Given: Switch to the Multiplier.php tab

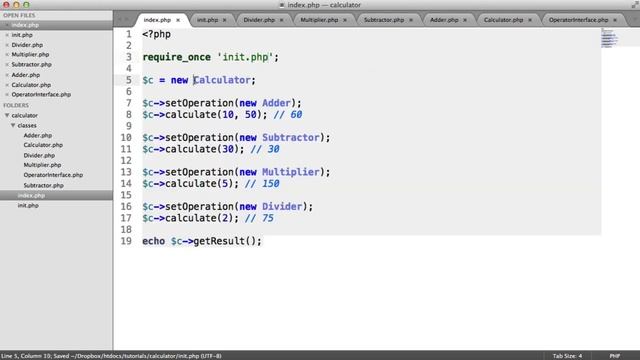Looking at the screenshot, I should pos(319,20).
